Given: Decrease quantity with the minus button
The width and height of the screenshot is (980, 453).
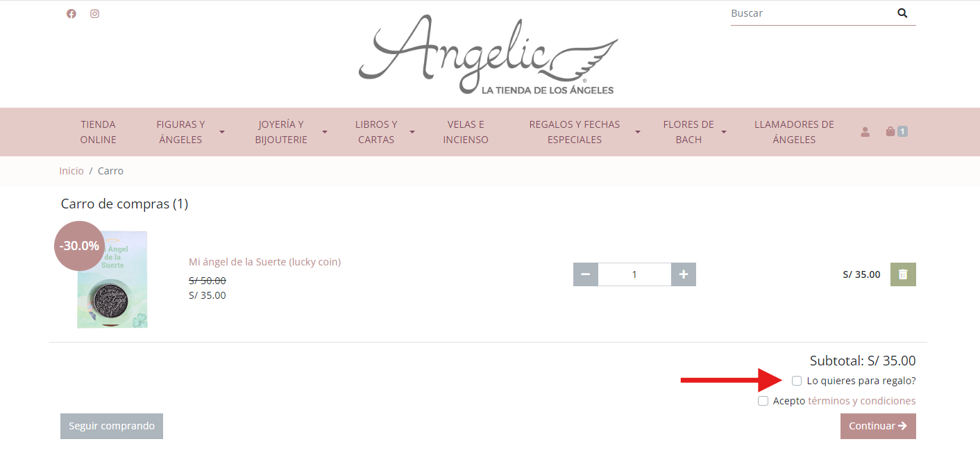Looking at the screenshot, I should [586, 274].
